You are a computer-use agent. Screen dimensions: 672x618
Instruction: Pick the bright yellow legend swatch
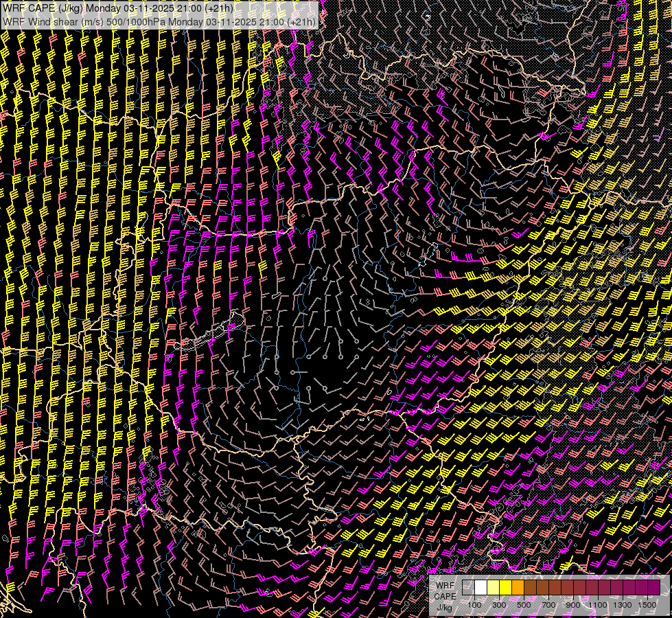click(x=506, y=587)
